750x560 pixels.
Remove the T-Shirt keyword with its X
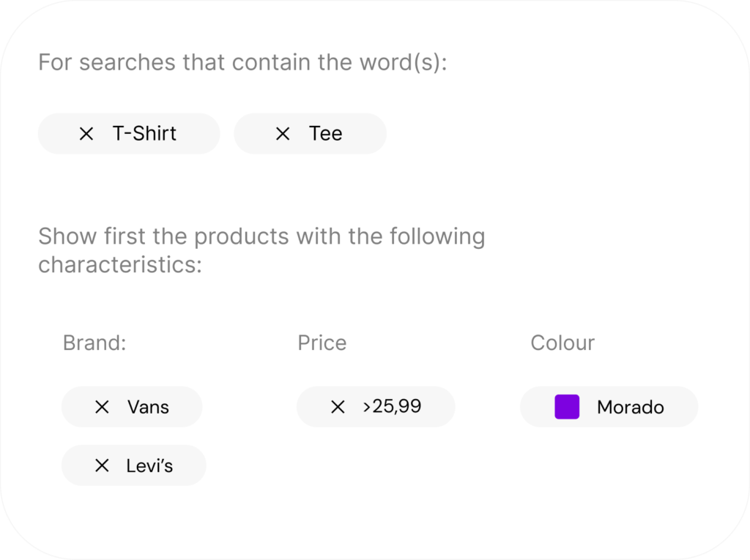86,134
